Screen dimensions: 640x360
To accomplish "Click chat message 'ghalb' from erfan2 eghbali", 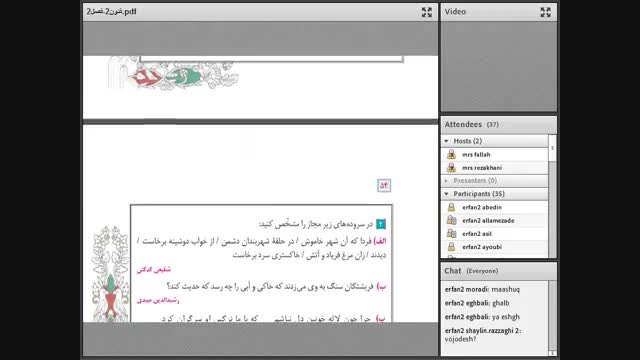I will point(477,303).
